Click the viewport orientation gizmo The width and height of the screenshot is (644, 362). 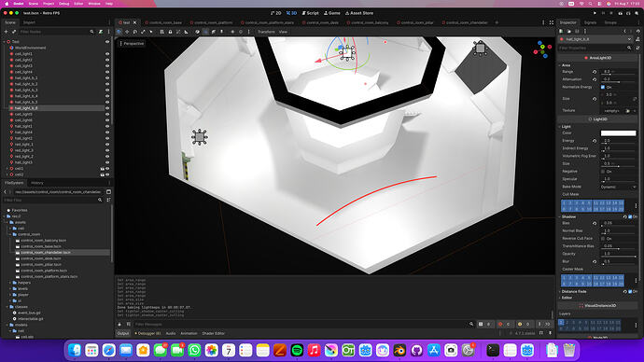tap(542, 49)
